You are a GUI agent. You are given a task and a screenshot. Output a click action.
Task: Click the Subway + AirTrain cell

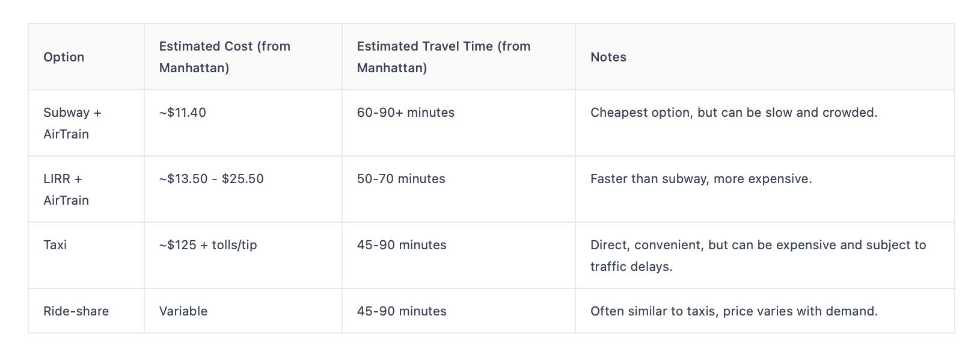click(86, 123)
